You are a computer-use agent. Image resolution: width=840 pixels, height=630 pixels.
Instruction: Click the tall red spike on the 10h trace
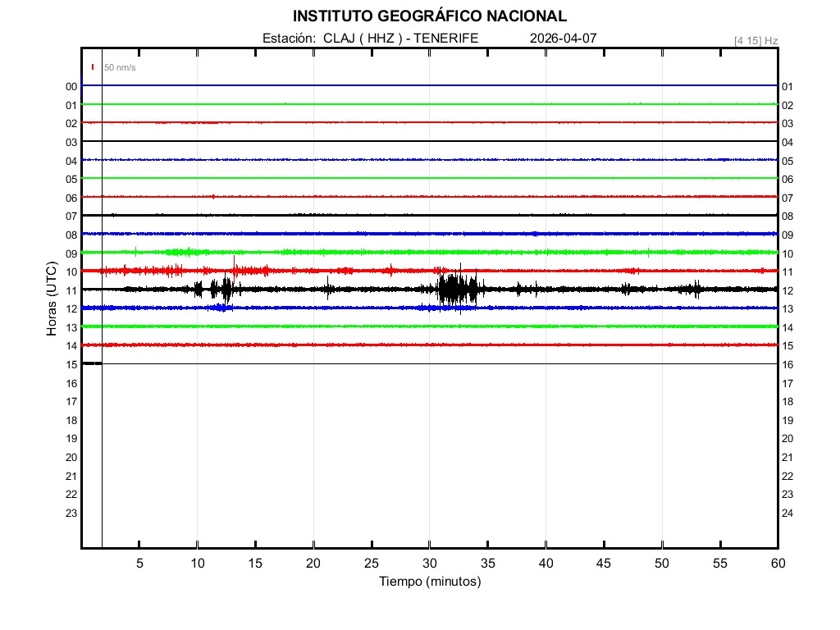(235, 266)
